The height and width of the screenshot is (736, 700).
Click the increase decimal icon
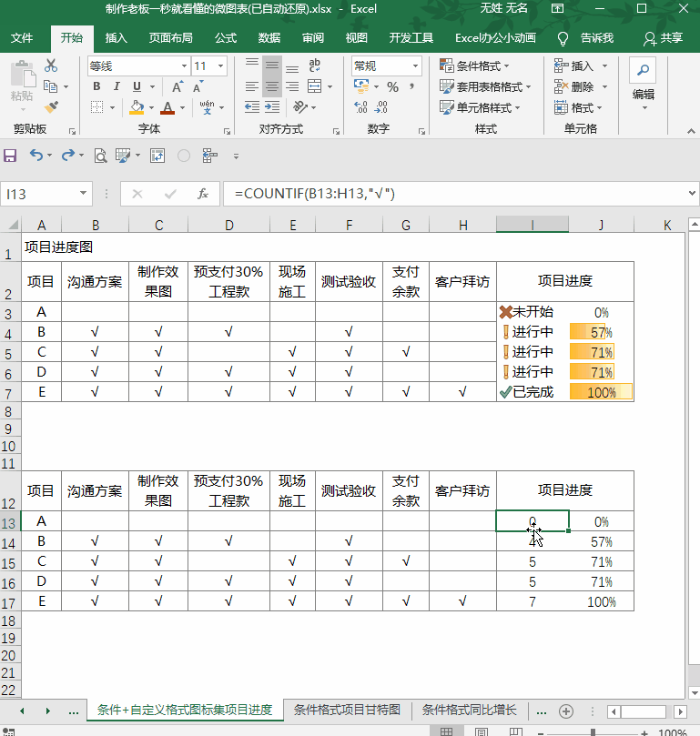(360, 107)
